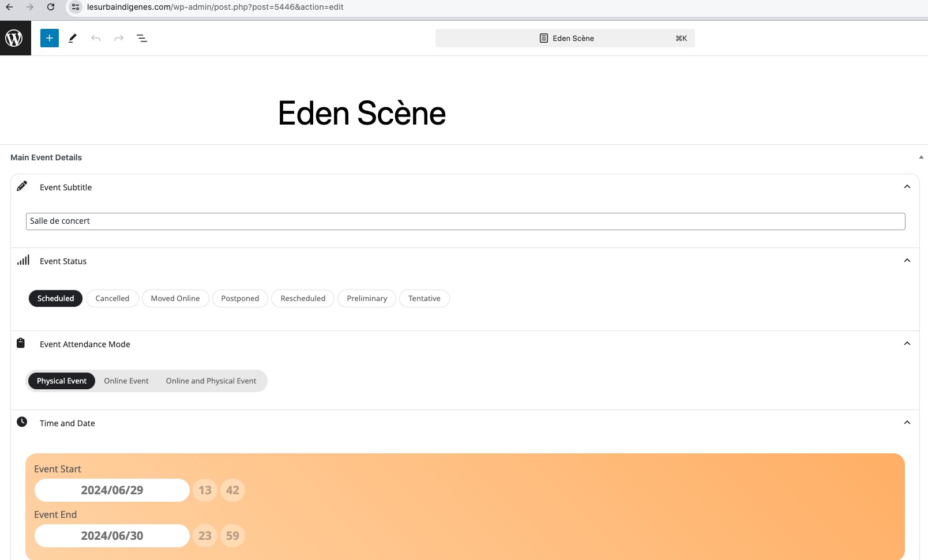Open the document overview list icon

(x=142, y=38)
